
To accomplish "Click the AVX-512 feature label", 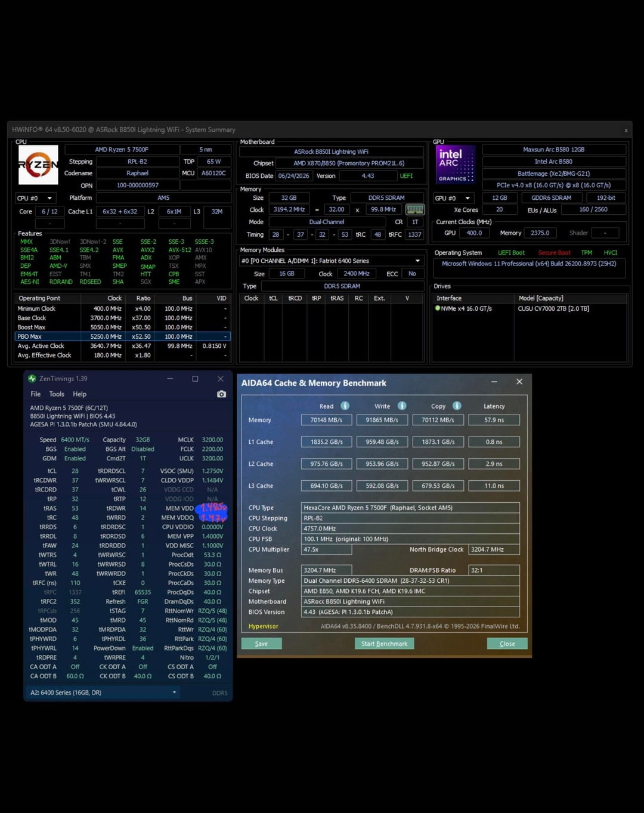I will click(179, 250).
